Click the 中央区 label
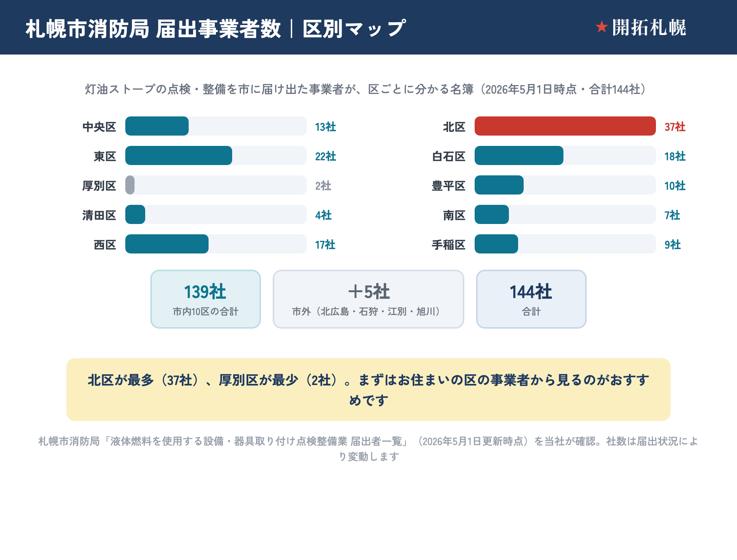This screenshot has width=737, height=560. point(99,127)
